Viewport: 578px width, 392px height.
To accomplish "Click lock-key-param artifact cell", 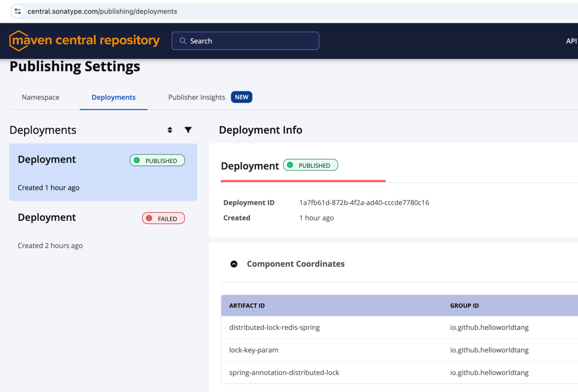I will [254, 350].
